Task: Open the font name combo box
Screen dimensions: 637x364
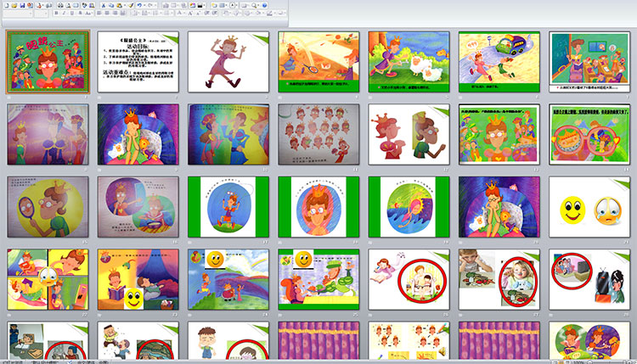Action: click(x=18, y=14)
